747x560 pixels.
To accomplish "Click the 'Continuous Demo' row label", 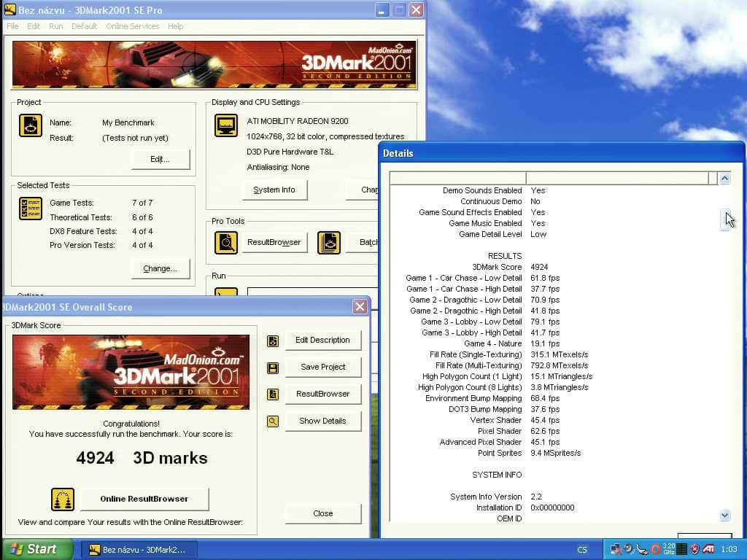I will 491,201.
